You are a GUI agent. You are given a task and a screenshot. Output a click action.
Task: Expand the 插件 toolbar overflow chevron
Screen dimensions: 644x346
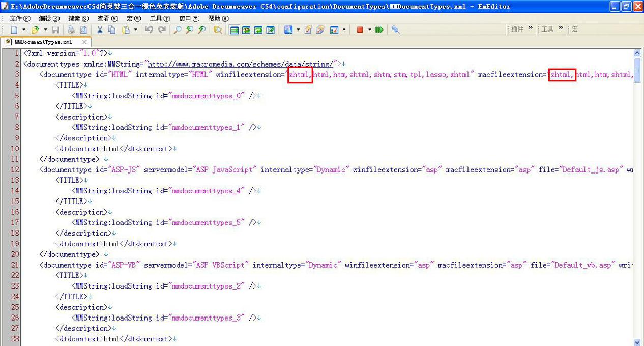(531, 28)
